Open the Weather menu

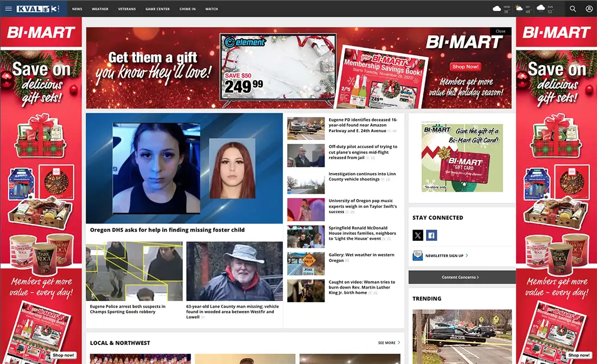pyautogui.click(x=100, y=9)
